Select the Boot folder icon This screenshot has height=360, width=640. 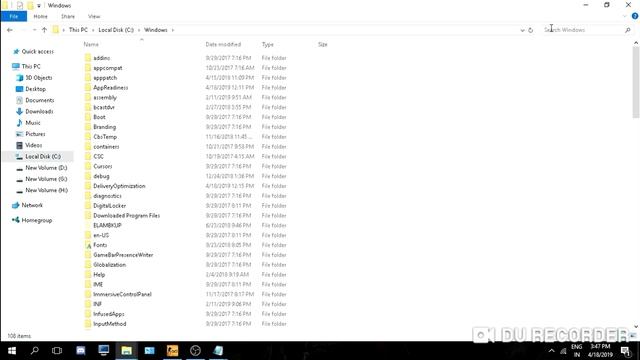click(x=88, y=117)
